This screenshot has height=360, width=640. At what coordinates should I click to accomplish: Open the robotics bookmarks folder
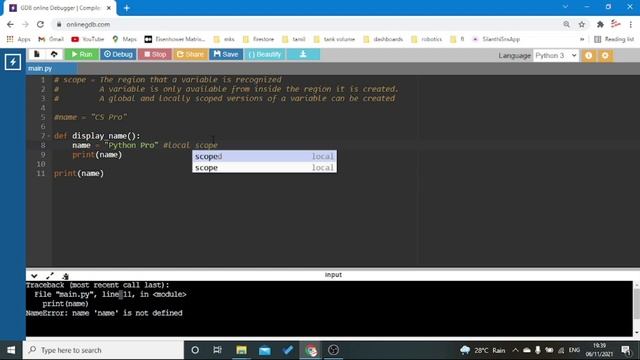pyautogui.click(x=427, y=39)
